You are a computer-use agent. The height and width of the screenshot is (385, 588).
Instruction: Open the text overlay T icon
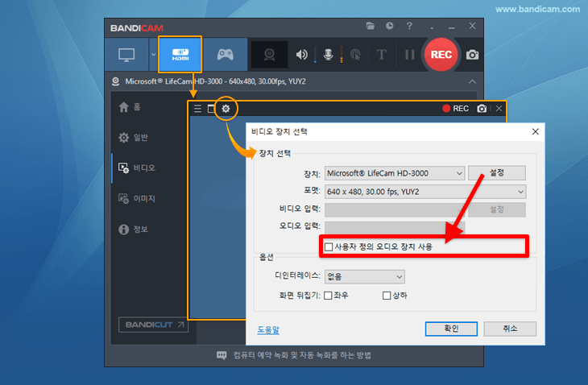(381, 55)
